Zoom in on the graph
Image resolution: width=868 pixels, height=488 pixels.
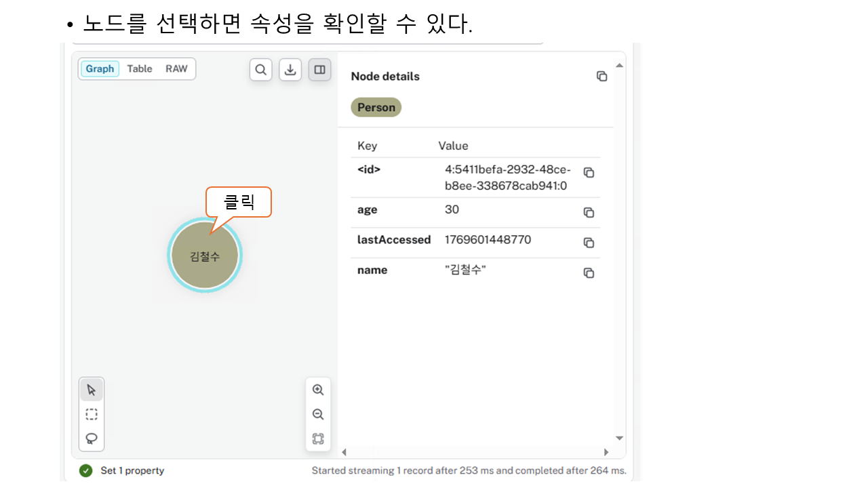click(x=318, y=390)
